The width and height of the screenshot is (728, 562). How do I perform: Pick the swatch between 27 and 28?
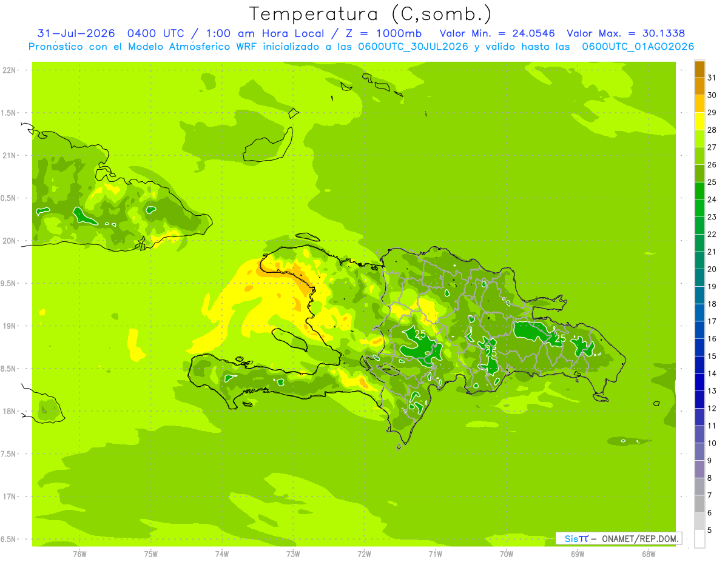699,139
